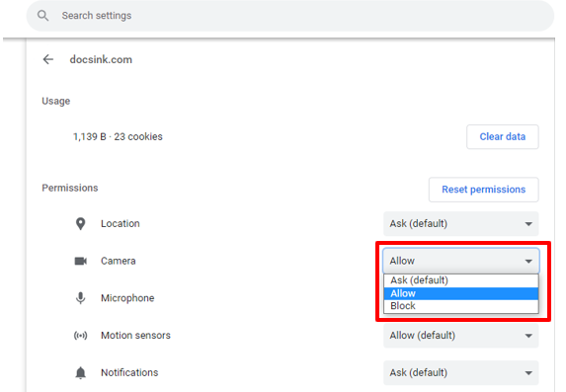Select Ask (default) in Camera list
The width and height of the screenshot is (566, 392).
coord(461,280)
